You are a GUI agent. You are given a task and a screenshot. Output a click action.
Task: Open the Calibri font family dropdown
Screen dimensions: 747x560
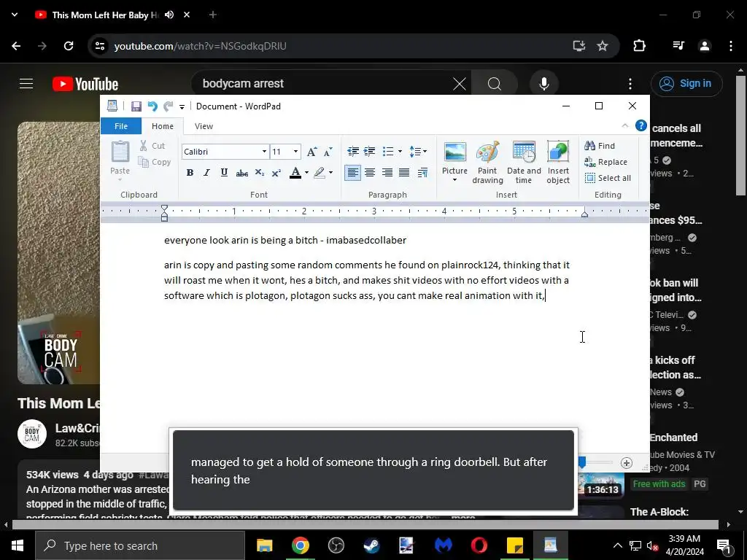click(x=264, y=152)
